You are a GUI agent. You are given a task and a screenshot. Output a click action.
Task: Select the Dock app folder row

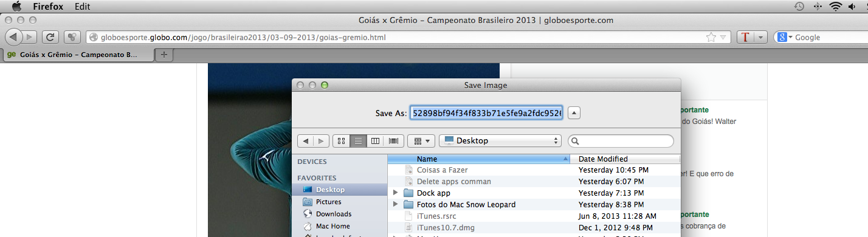coord(534,193)
